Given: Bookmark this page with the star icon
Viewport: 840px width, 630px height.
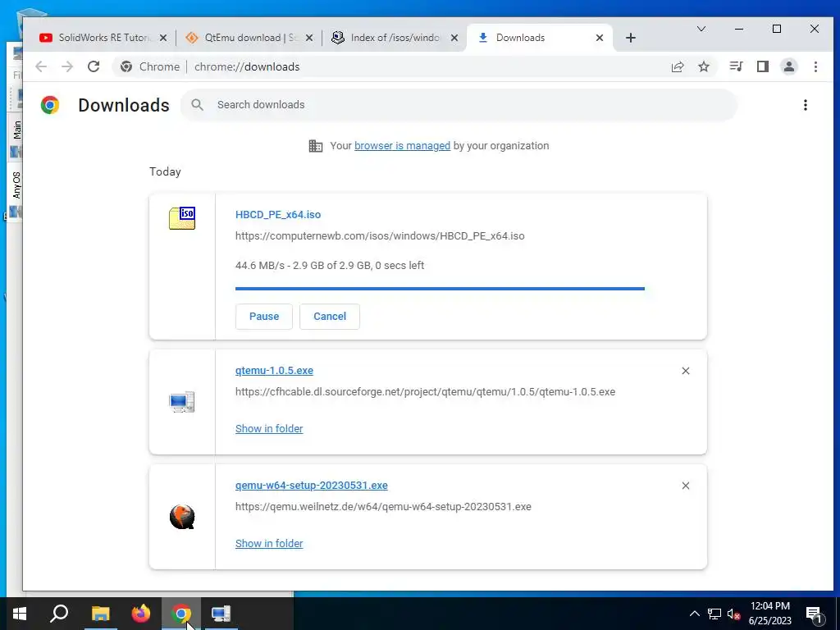Looking at the screenshot, I should click(x=704, y=66).
